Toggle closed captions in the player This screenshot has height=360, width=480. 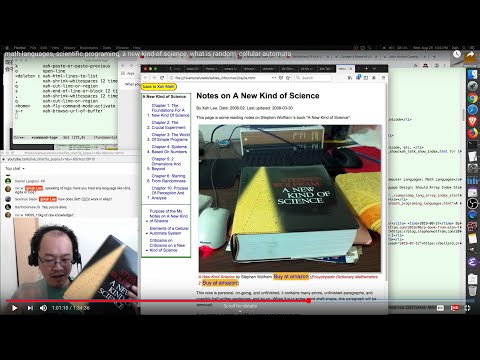click(x=440, y=308)
